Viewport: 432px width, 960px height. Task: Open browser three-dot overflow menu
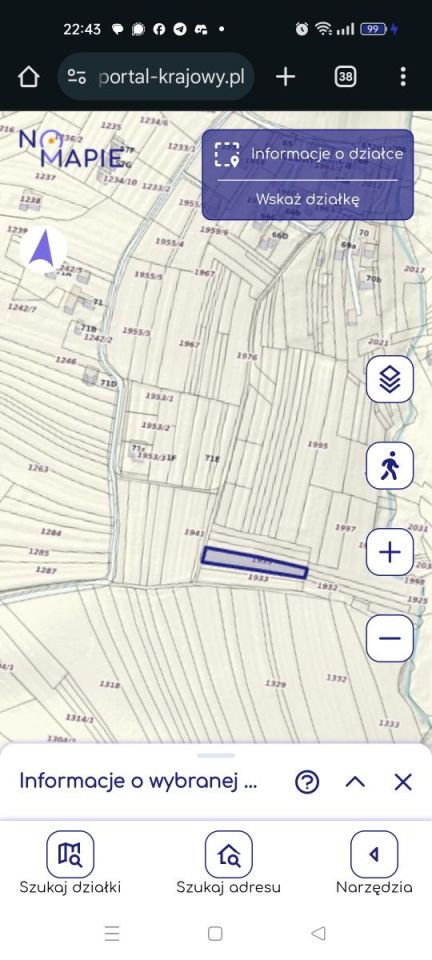(x=403, y=77)
